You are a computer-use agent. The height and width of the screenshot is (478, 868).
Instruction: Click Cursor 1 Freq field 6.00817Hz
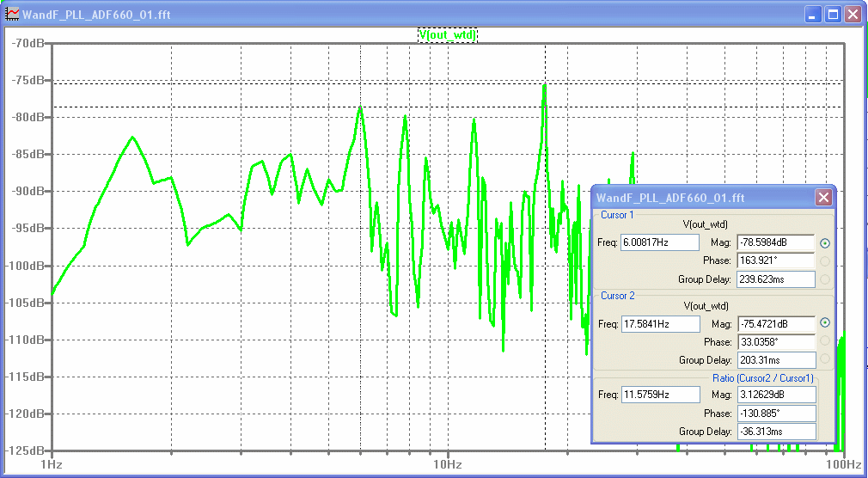coord(660,242)
